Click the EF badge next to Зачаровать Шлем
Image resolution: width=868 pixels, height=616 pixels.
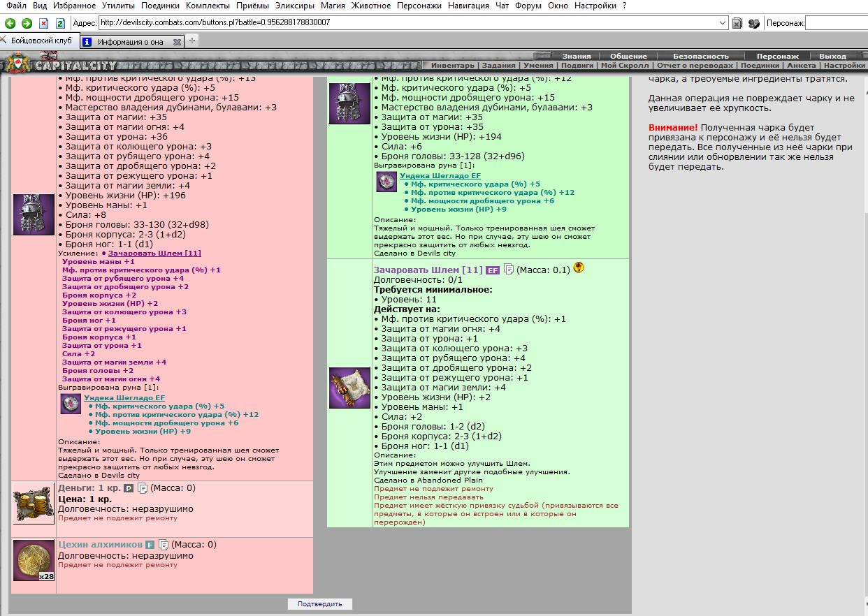point(493,270)
